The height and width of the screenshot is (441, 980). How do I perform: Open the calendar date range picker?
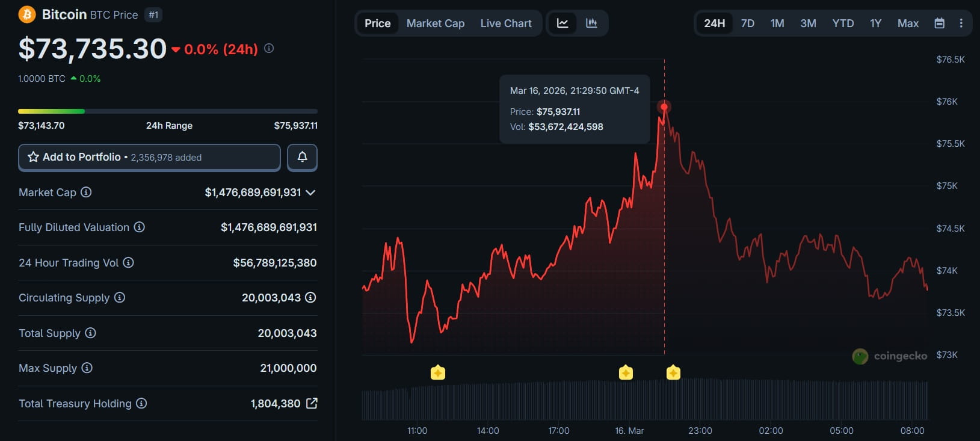939,23
